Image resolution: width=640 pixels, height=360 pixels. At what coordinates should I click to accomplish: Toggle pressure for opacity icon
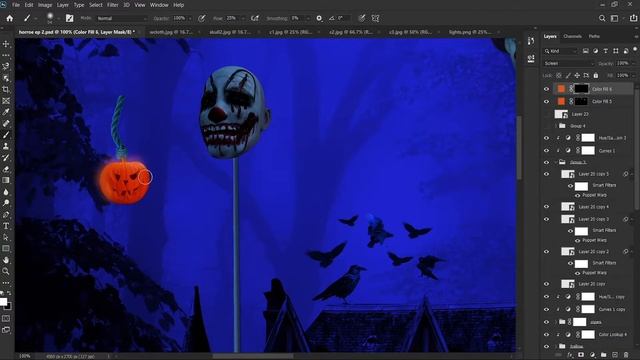pos(201,18)
